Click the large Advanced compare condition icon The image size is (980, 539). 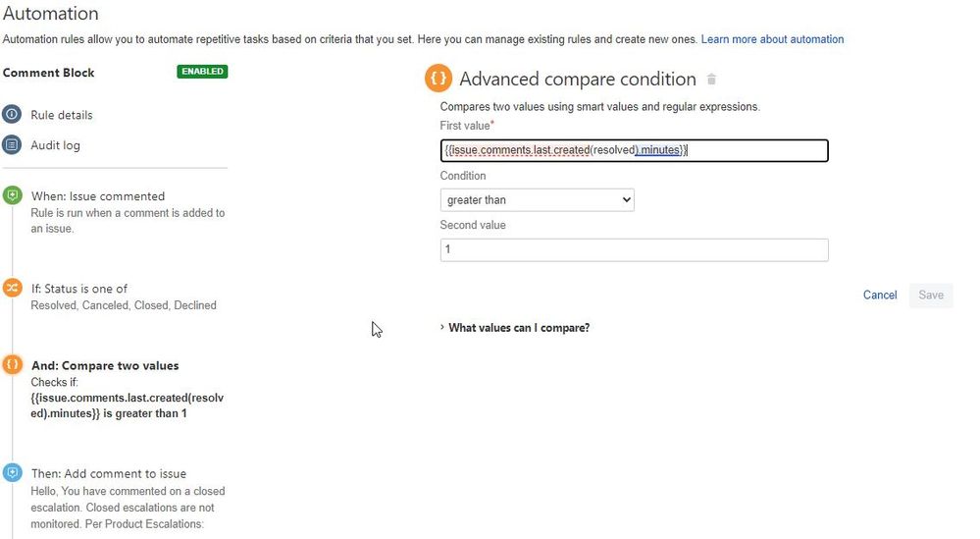pyautogui.click(x=438, y=79)
